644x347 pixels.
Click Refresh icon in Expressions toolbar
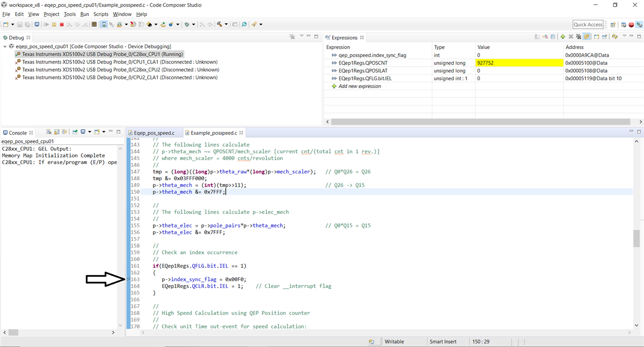pyautogui.click(x=615, y=37)
